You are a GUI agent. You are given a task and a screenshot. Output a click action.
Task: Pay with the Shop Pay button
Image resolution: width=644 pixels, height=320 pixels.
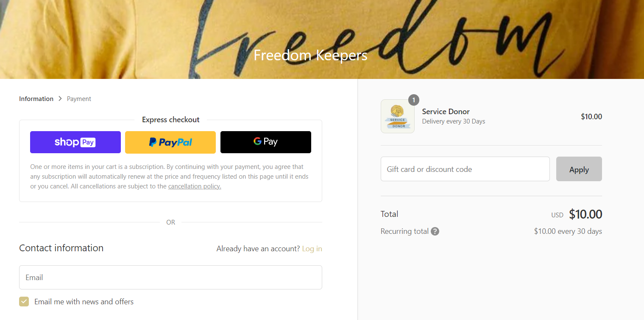pyautogui.click(x=75, y=142)
